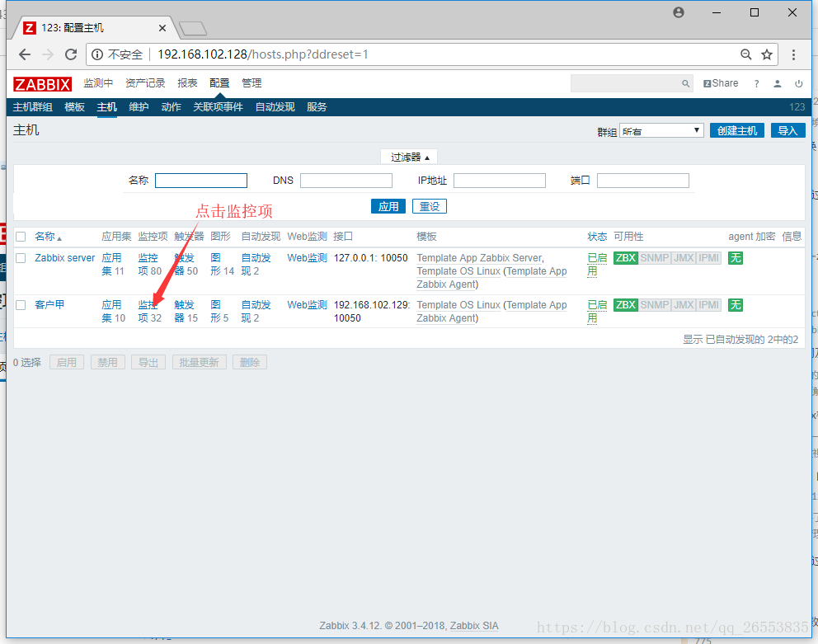Tick the Zabbix server row checkbox
This screenshot has width=818, height=644.
(x=21, y=258)
